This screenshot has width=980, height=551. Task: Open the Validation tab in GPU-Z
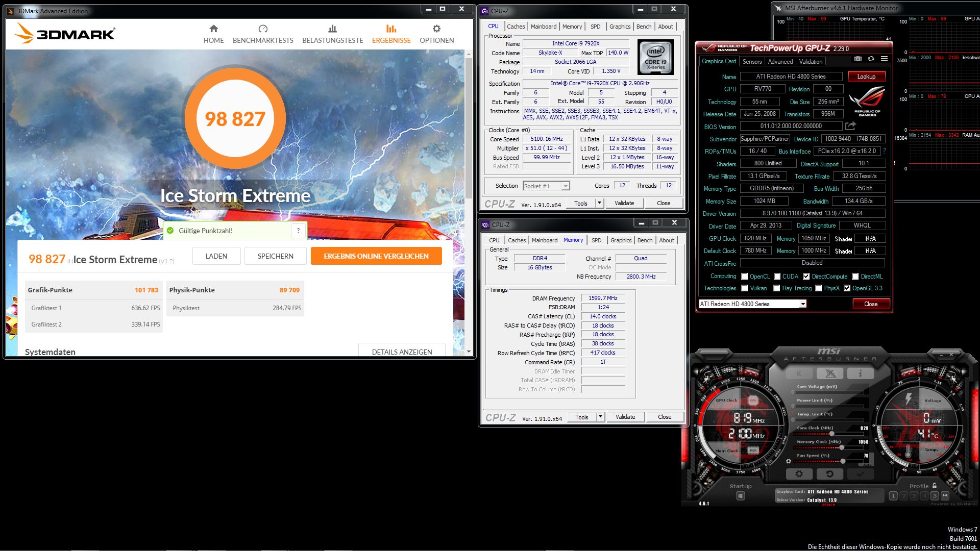pyautogui.click(x=811, y=62)
